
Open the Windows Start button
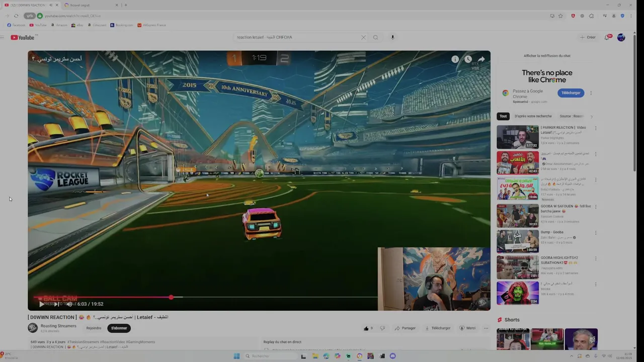click(236, 356)
